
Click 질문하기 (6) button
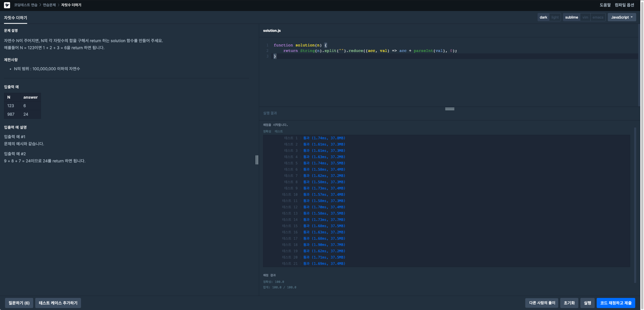point(19,303)
